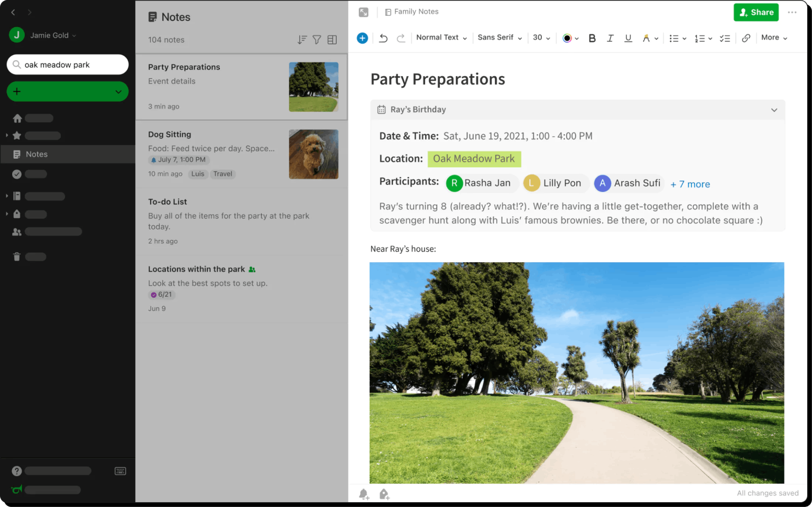
Task: Open the note list filter icon
Action: click(317, 40)
